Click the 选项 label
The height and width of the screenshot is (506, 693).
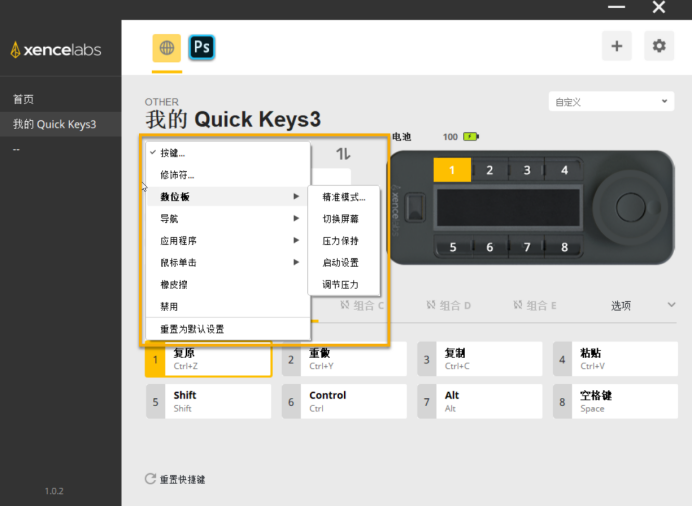621,305
